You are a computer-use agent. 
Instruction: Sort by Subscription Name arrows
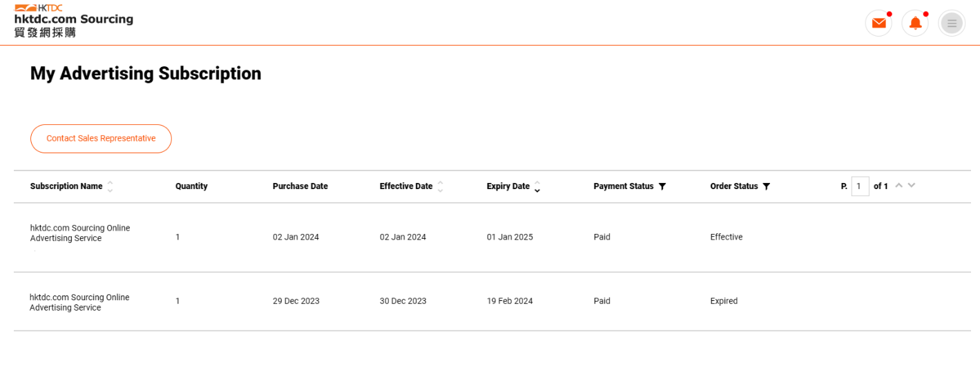coord(110,186)
